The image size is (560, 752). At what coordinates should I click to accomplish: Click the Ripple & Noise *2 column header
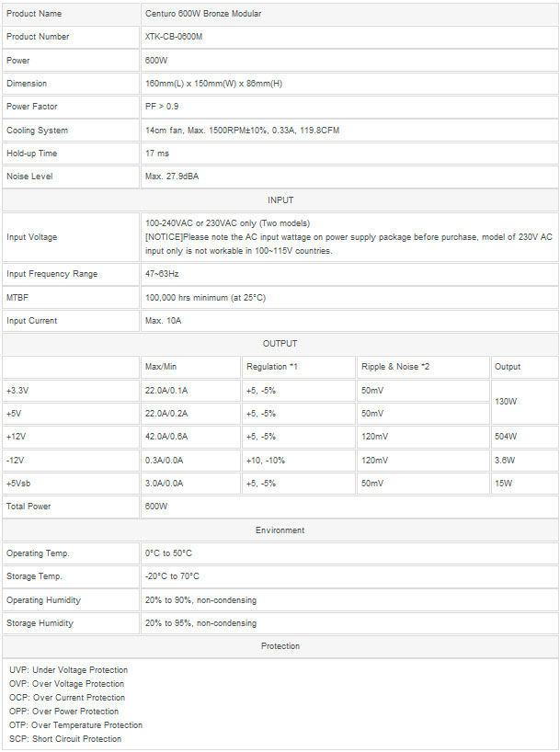395,367
